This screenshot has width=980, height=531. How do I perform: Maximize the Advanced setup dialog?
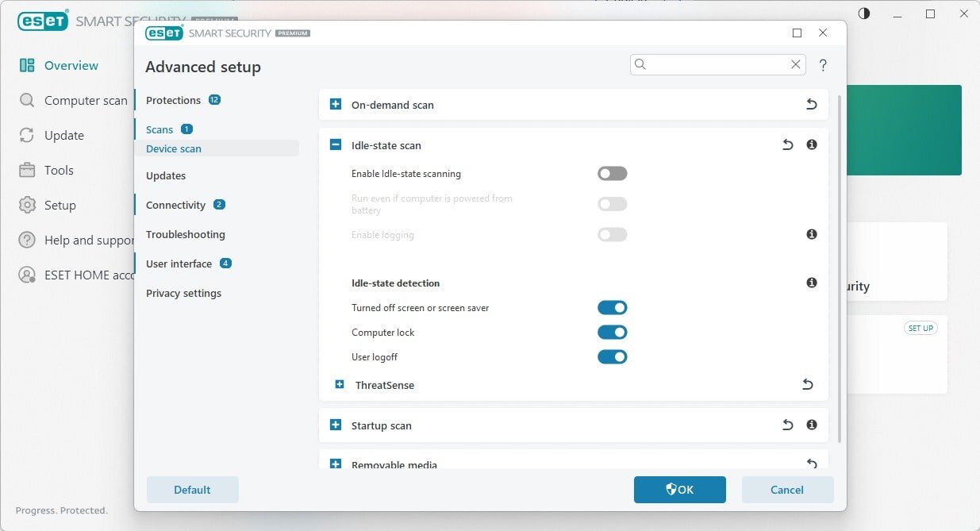797,33
